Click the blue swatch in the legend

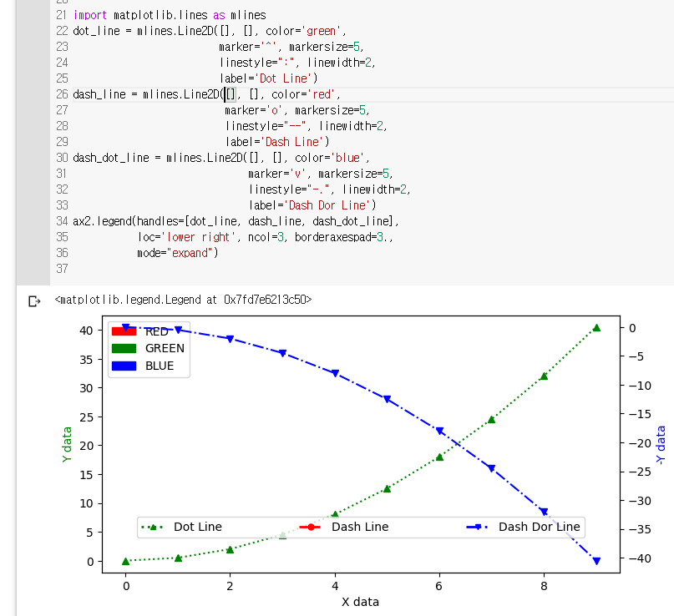pyautogui.click(x=124, y=366)
